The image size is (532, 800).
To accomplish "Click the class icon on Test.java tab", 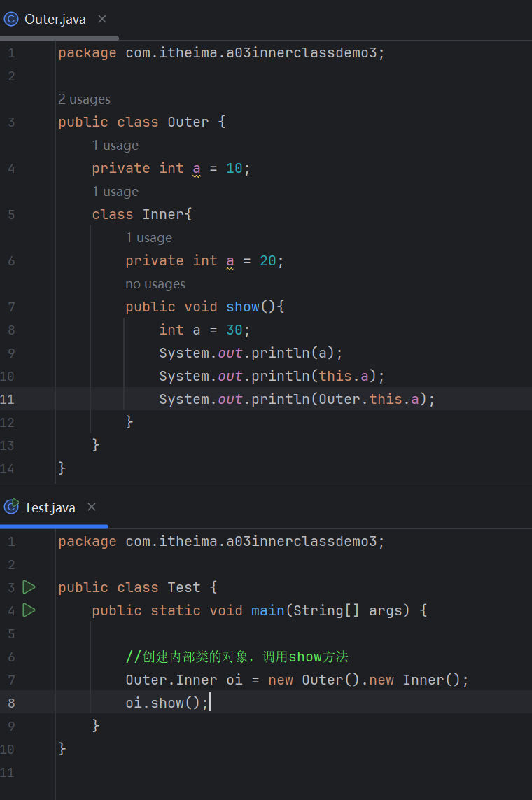I will point(11,507).
